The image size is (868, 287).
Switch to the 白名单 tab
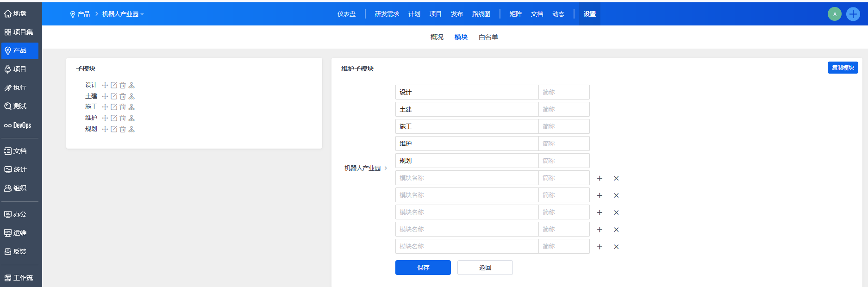[488, 37]
